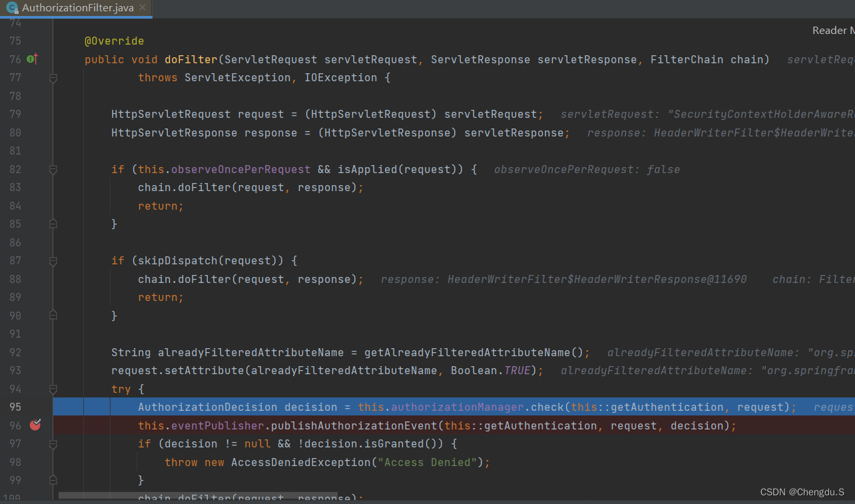
Task: Click inlay hint 'observeOncePerRequest: false'
Action: click(587, 169)
